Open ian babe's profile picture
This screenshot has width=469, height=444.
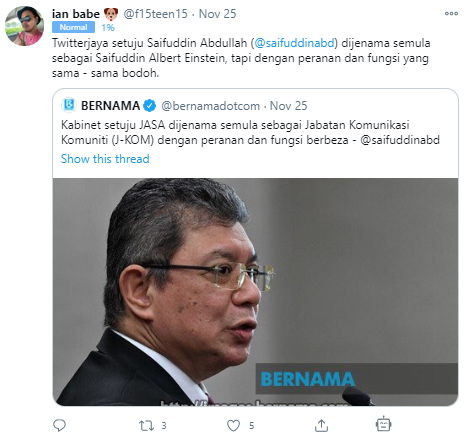click(24, 26)
